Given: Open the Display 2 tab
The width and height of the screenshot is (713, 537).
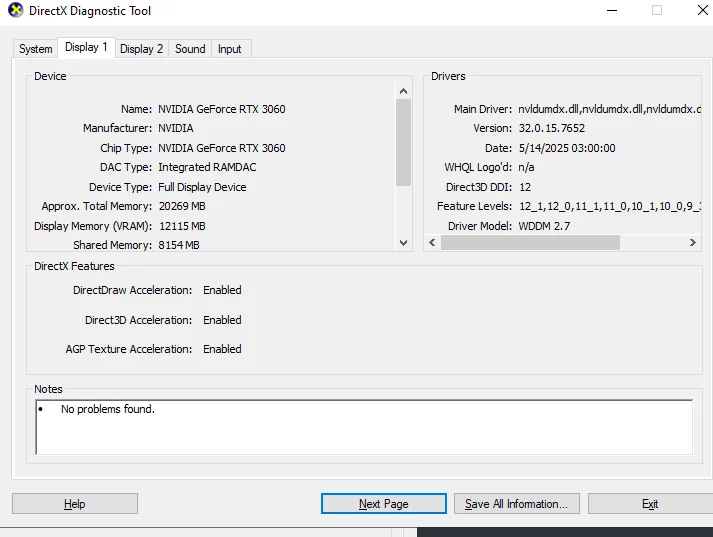Looking at the screenshot, I should (141, 49).
